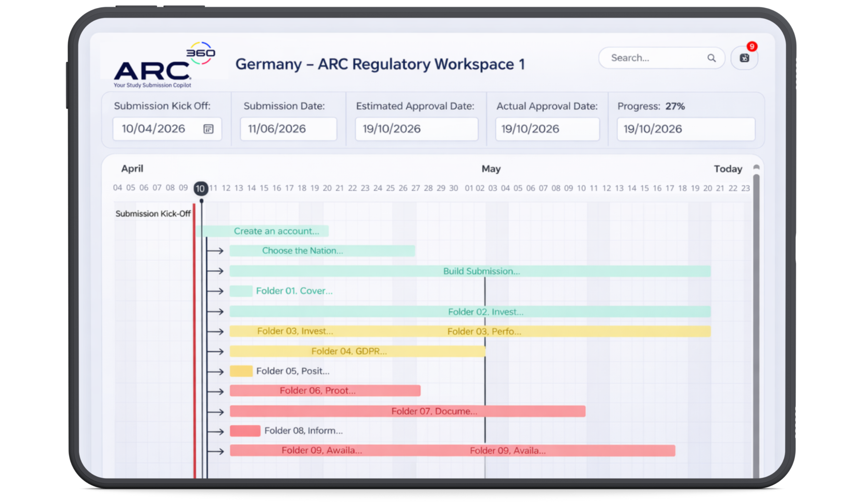Click the May month label
This screenshot has width=863, height=504.
tap(491, 169)
